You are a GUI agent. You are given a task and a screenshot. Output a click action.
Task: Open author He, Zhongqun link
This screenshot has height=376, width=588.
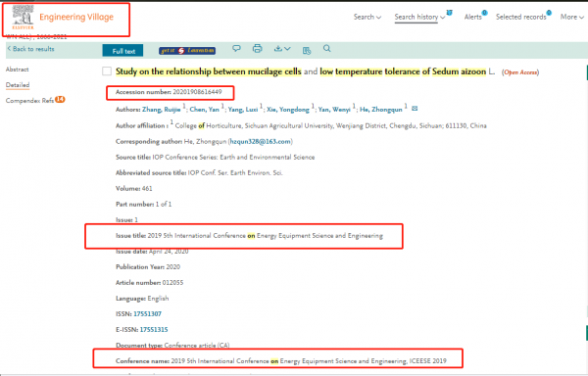(381, 110)
